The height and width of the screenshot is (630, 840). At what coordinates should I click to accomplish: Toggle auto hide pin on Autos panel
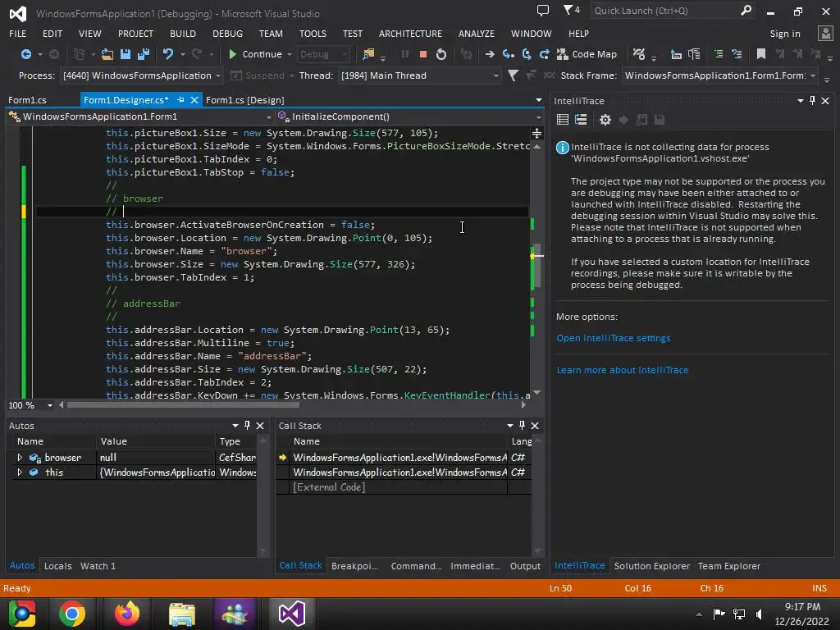247,426
